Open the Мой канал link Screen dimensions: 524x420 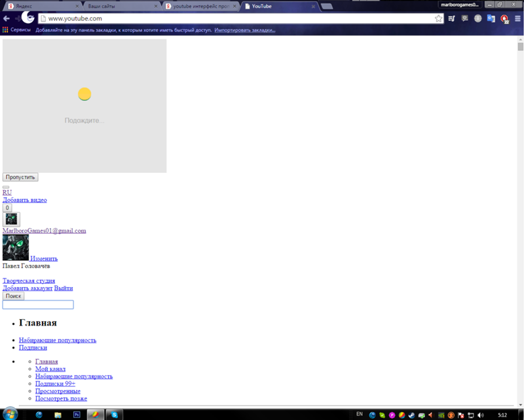pos(50,369)
